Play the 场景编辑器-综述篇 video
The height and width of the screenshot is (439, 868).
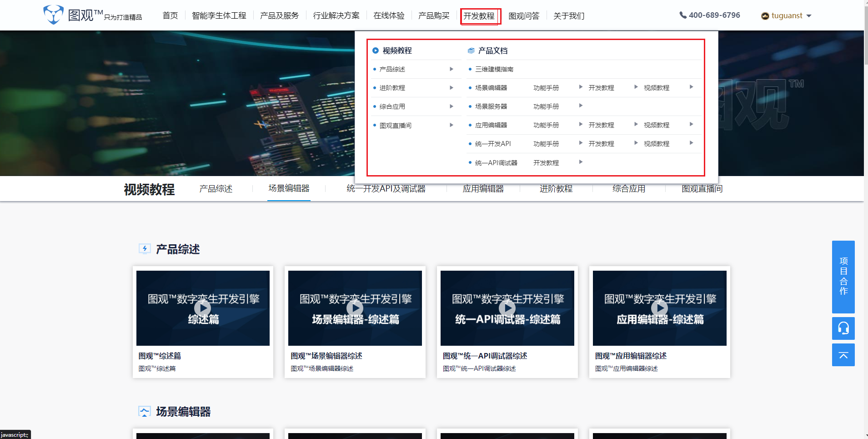click(355, 308)
